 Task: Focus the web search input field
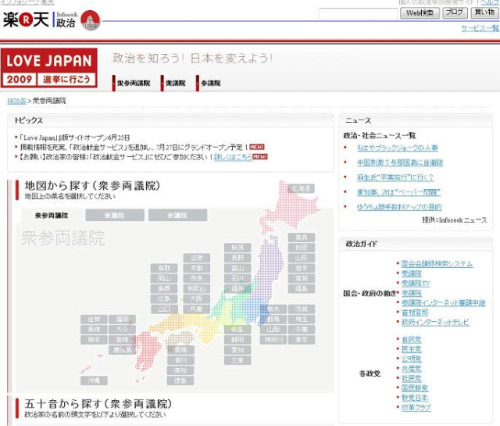click(358, 13)
